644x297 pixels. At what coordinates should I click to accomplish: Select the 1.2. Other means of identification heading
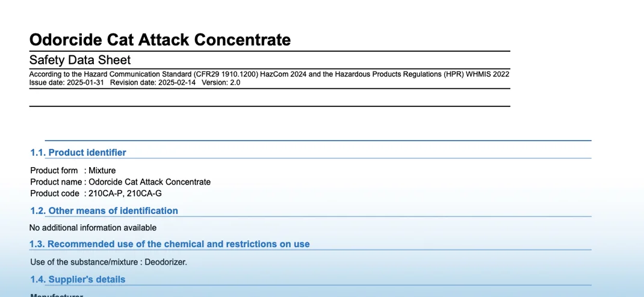[x=104, y=211]
